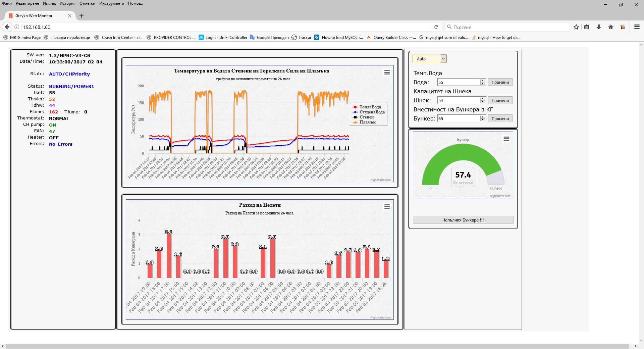The image size is (644, 349).
Task: Expand the Auto mode dropdown
Action: click(443, 59)
